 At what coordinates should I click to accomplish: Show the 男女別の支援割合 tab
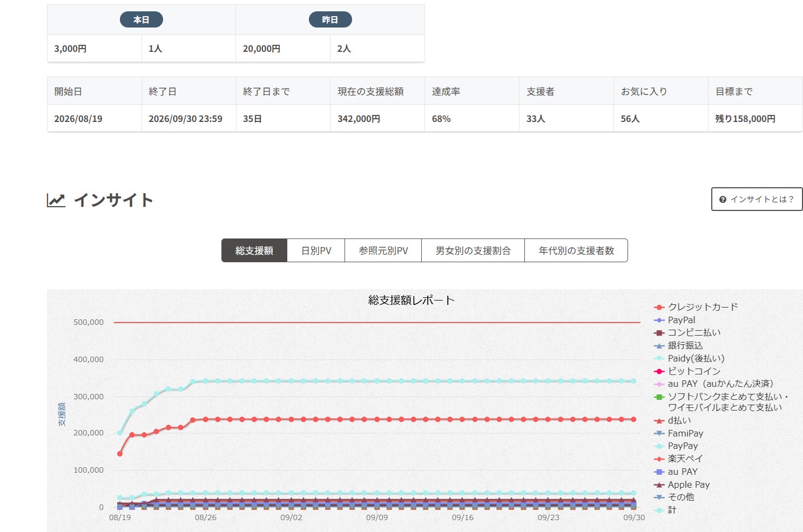point(473,250)
